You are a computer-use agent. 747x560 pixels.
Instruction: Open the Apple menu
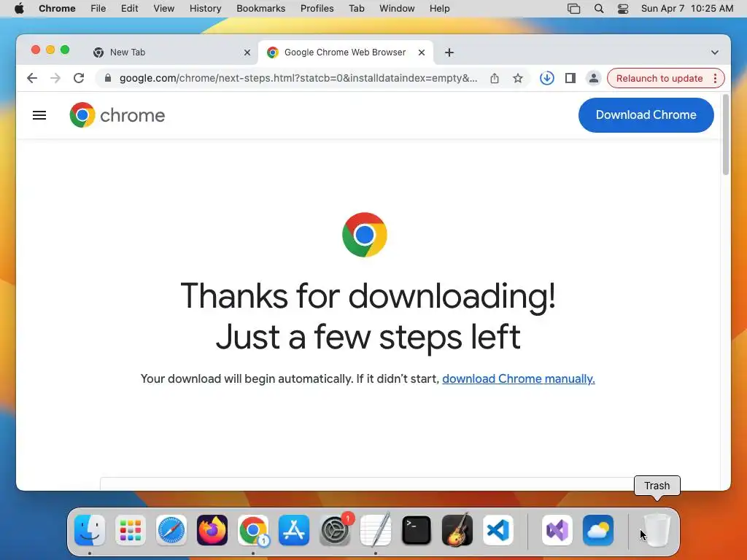pos(19,9)
